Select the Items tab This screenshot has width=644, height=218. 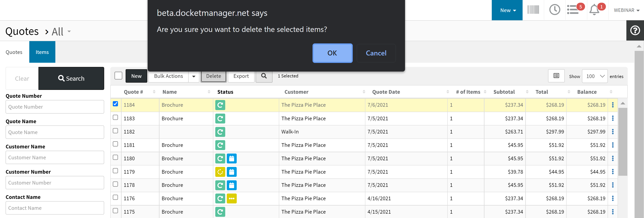point(42,52)
